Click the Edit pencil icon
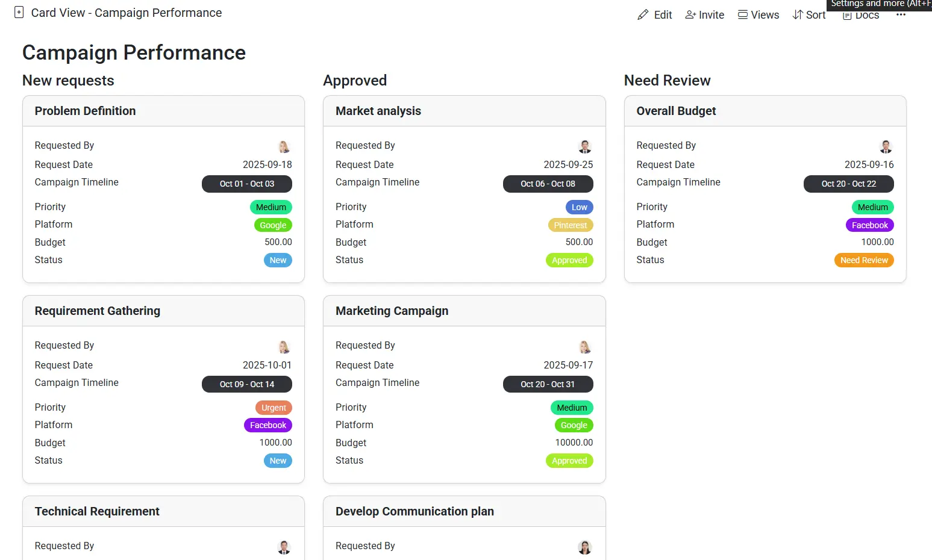 coord(643,15)
